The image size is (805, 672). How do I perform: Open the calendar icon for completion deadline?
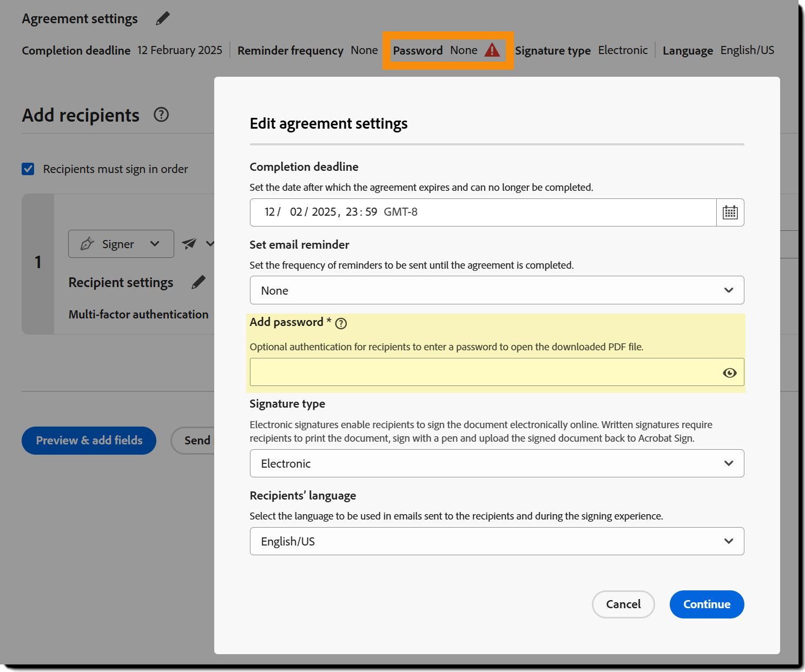[730, 212]
